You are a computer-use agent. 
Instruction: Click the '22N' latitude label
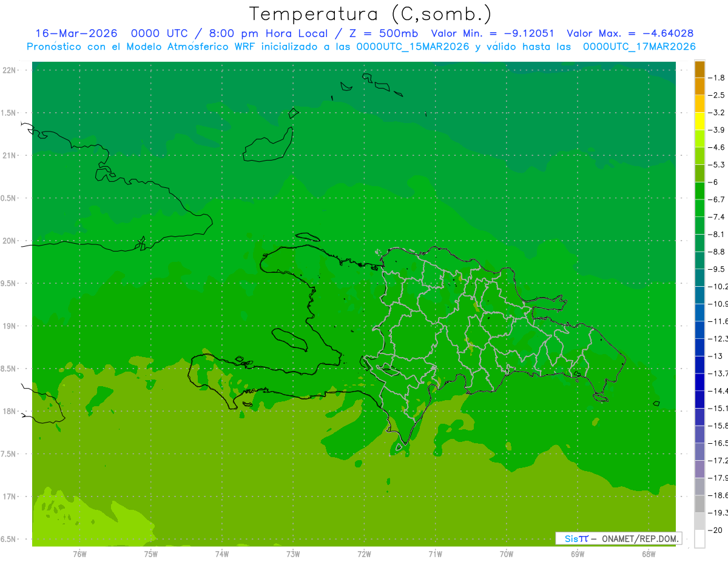pyautogui.click(x=8, y=70)
